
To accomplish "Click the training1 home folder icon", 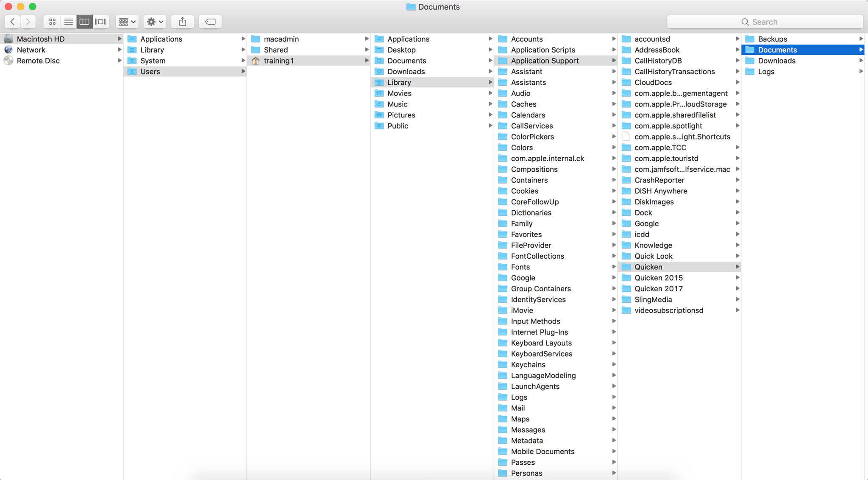I will 256,61.
